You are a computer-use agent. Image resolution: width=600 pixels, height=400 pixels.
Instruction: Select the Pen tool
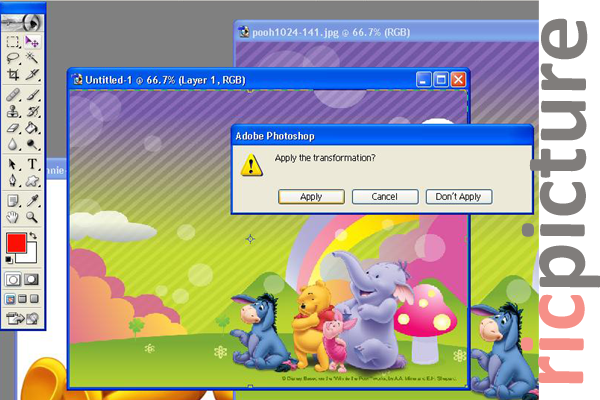point(13,180)
